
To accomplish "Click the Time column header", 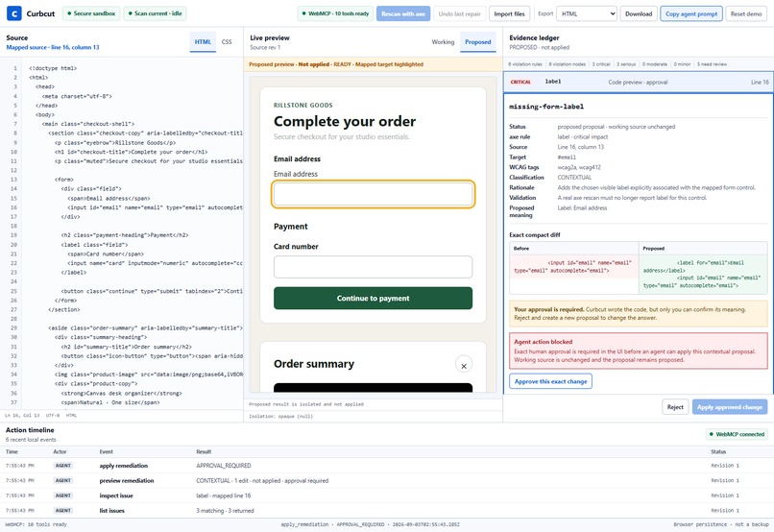I will tap(12, 451).
